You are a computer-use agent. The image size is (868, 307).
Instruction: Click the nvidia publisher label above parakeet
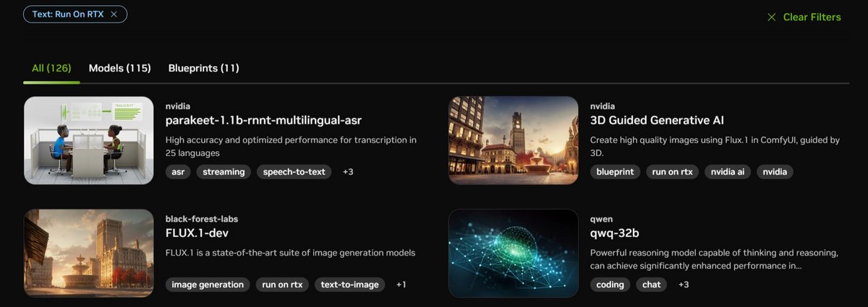coord(178,106)
